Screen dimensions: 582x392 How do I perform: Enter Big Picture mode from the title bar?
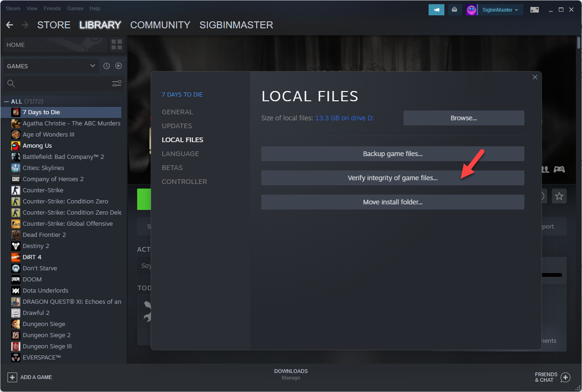535,10
